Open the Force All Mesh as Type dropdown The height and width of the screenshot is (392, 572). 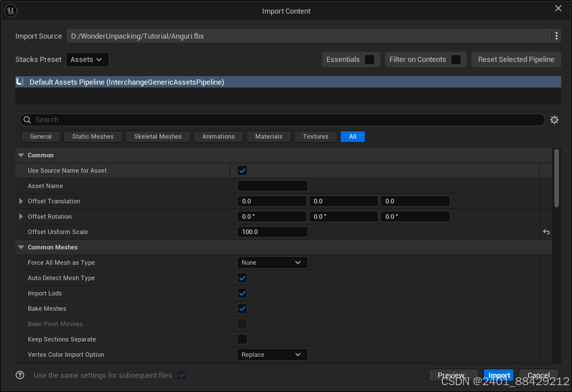(272, 262)
